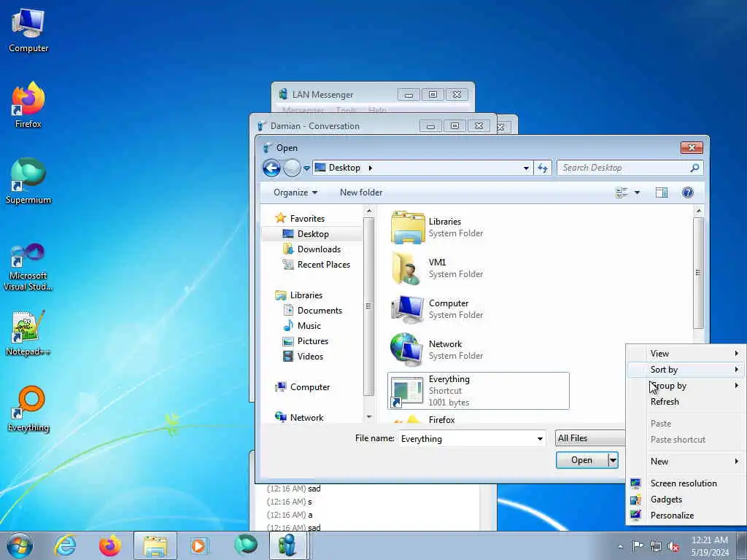
Task: Open the Computer desktop icon
Action: click(28, 31)
